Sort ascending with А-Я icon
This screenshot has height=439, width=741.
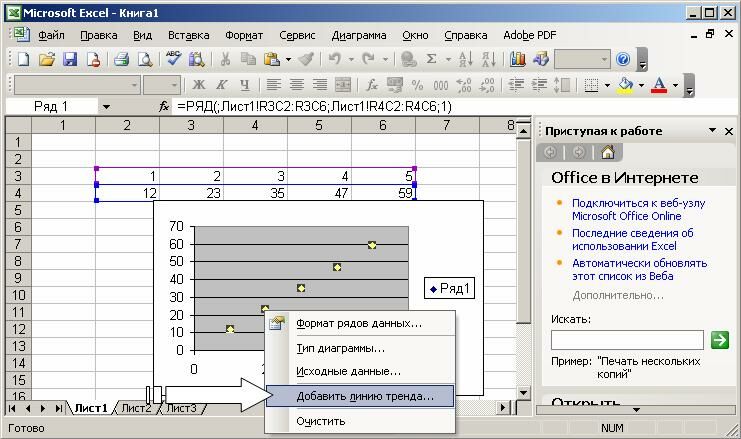click(x=465, y=60)
